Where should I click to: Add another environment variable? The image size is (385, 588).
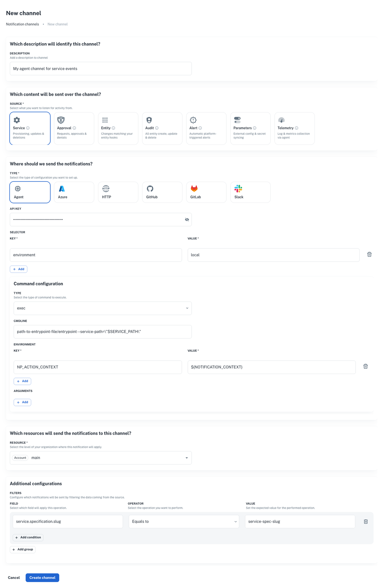tap(22, 381)
